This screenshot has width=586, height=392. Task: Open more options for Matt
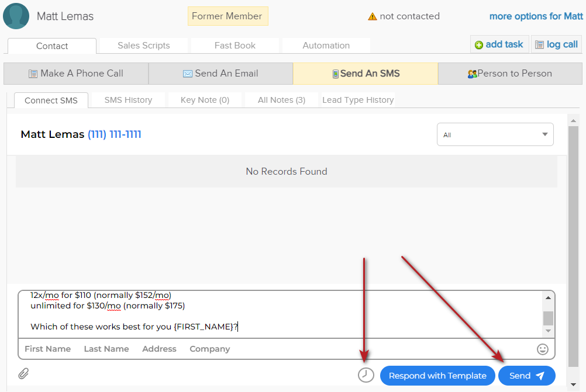(536, 16)
